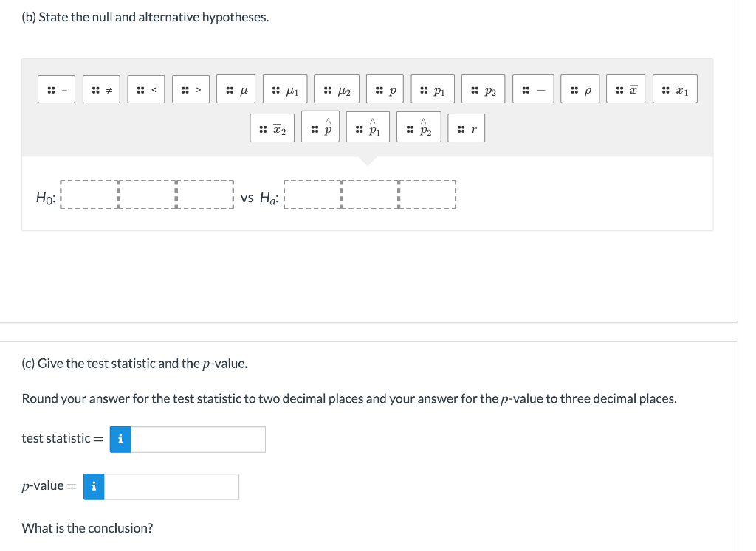The height and width of the screenshot is (551, 756).
Task: Pick the p-hat 1 tile
Action: (x=368, y=127)
